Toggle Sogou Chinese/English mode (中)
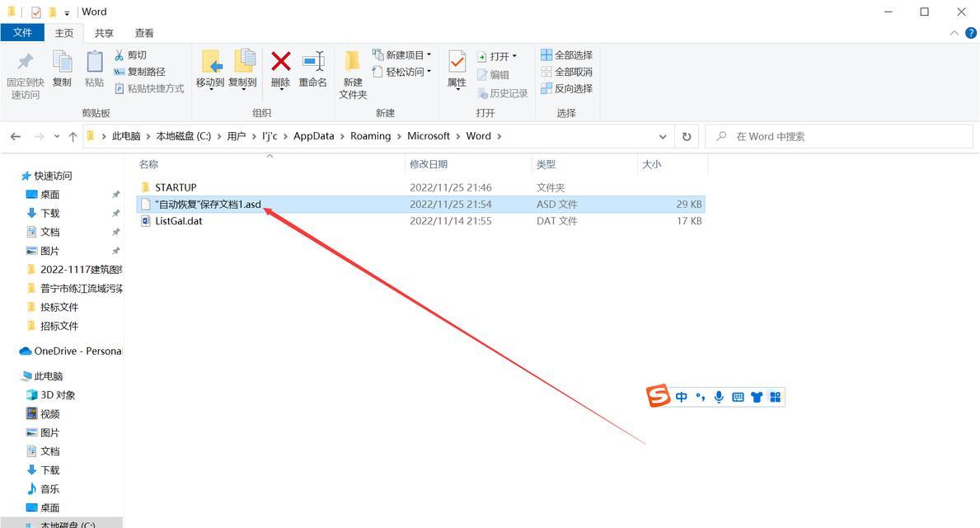The width and height of the screenshot is (980, 528). (682, 397)
